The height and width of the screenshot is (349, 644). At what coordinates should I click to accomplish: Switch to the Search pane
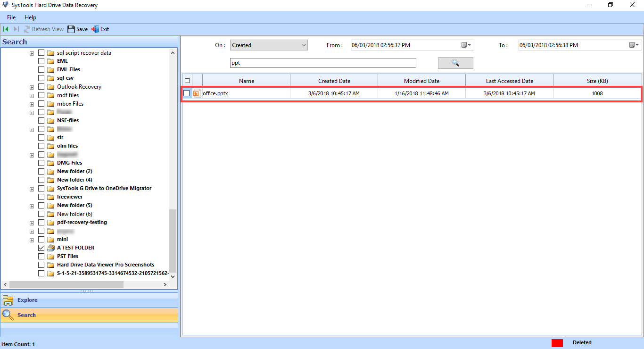click(90, 315)
